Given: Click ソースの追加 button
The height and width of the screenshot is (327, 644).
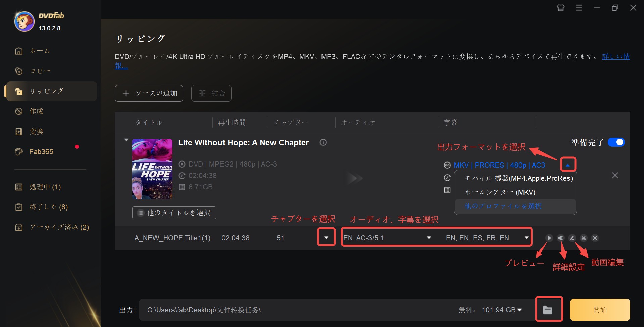Looking at the screenshot, I should click(149, 93).
